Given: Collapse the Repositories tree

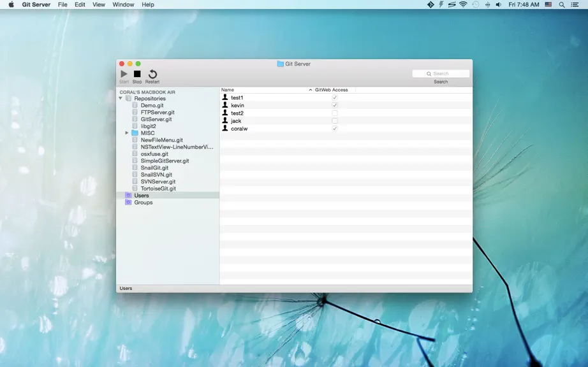Looking at the screenshot, I should [121, 98].
